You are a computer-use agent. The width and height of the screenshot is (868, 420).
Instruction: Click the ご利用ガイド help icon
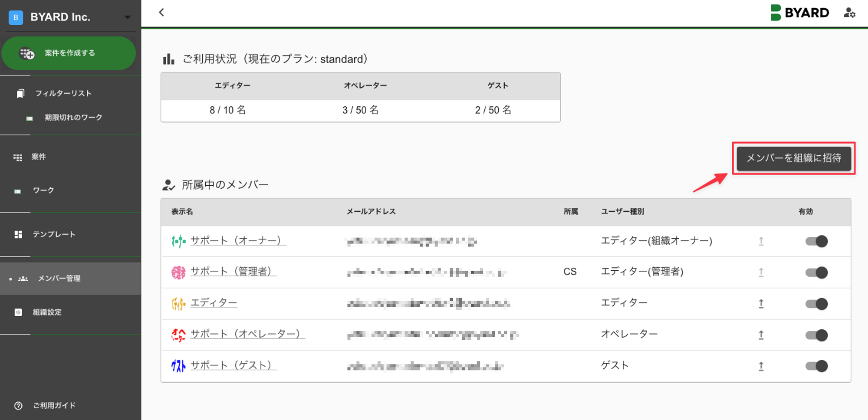[18, 406]
